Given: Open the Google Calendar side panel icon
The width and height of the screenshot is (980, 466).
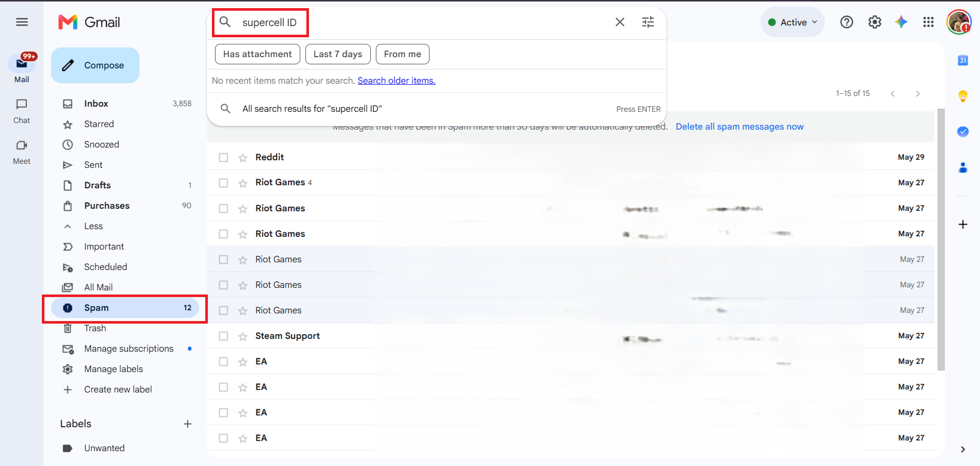Looking at the screenshot, I should coord(963,60).
